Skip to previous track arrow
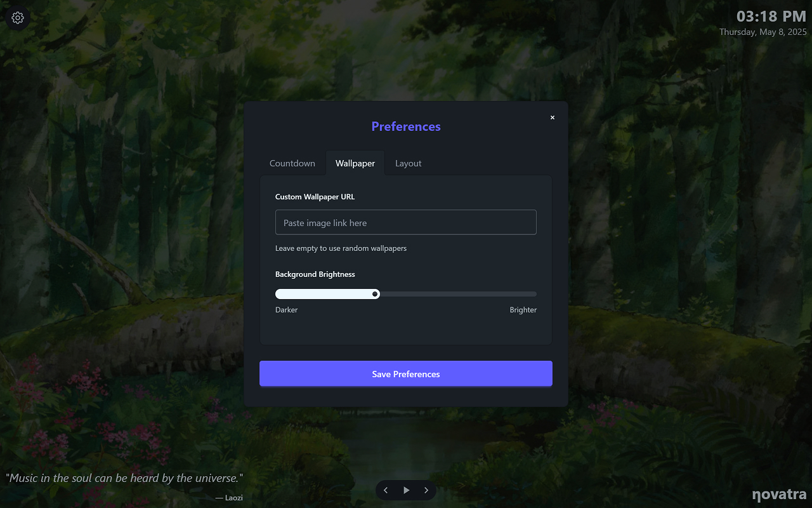812x508 pixels. pos(386,490)
